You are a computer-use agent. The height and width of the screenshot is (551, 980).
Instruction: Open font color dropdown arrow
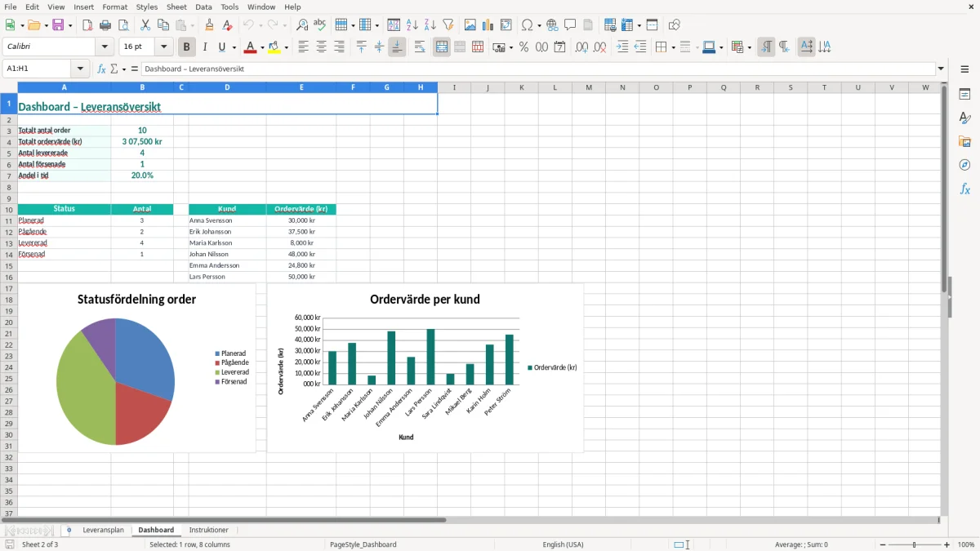[262, 47]
